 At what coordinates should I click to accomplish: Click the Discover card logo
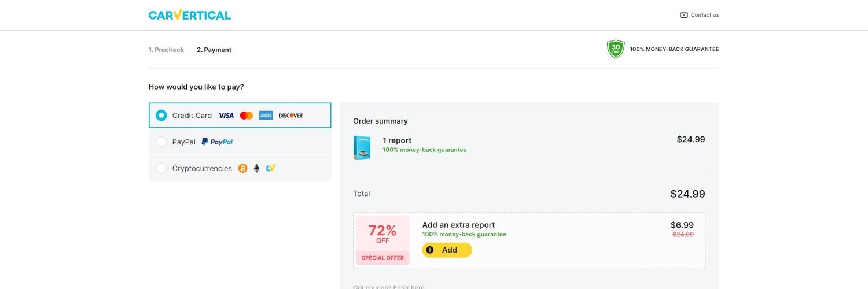pos(291,116)
